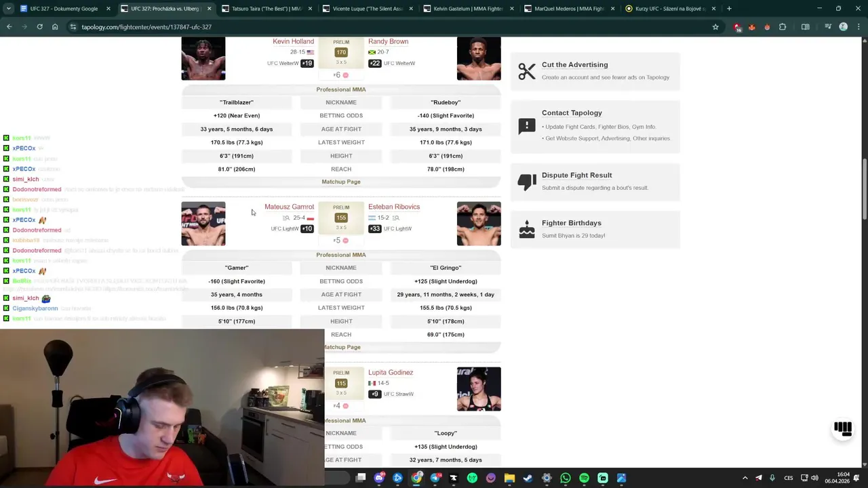Click the birthday cake Fighter Birthdays icon
This screenshot has height=488, width=868.
point(527,229)
